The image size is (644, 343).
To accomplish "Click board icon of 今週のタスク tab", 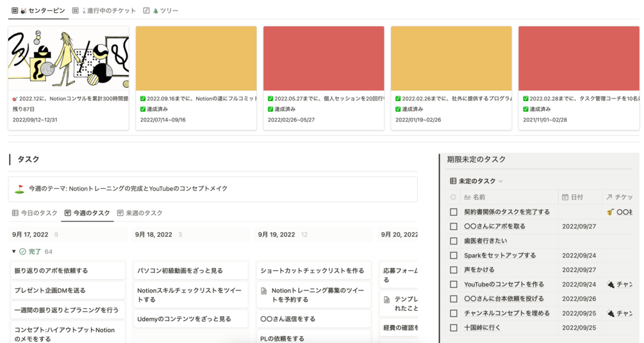I will click(68, 213).
